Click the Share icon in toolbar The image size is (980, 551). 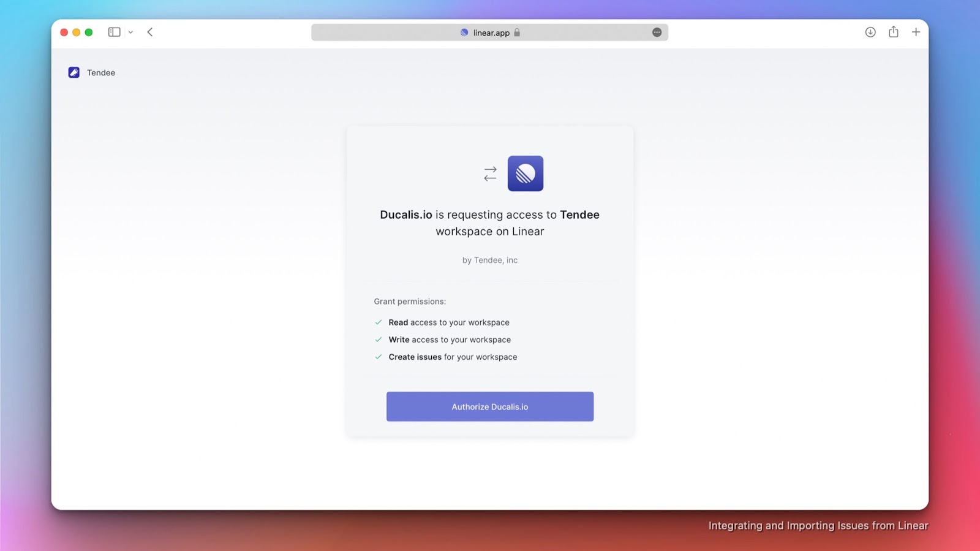point(894,32)
